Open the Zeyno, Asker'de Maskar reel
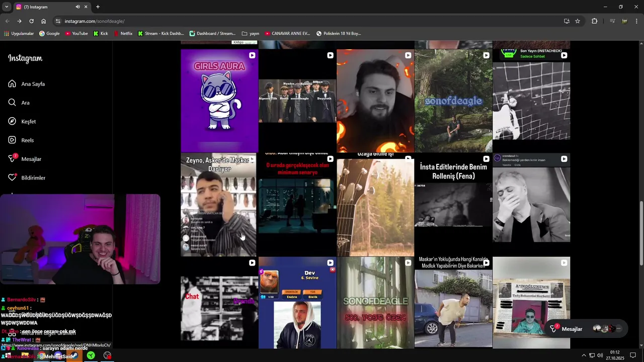This screenshot has height=362, width=644. pos(219,205)
